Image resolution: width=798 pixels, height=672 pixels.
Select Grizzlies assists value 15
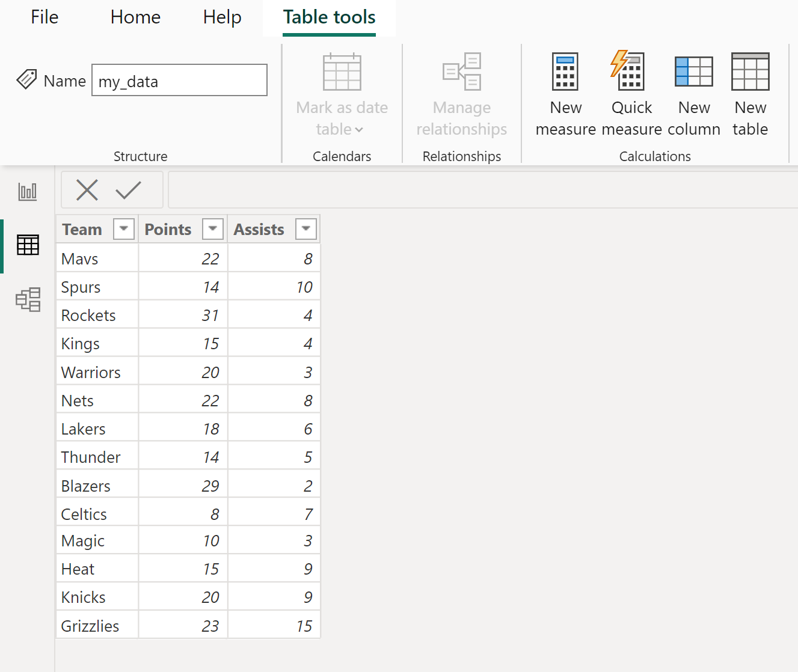click(x=274, y=626)
